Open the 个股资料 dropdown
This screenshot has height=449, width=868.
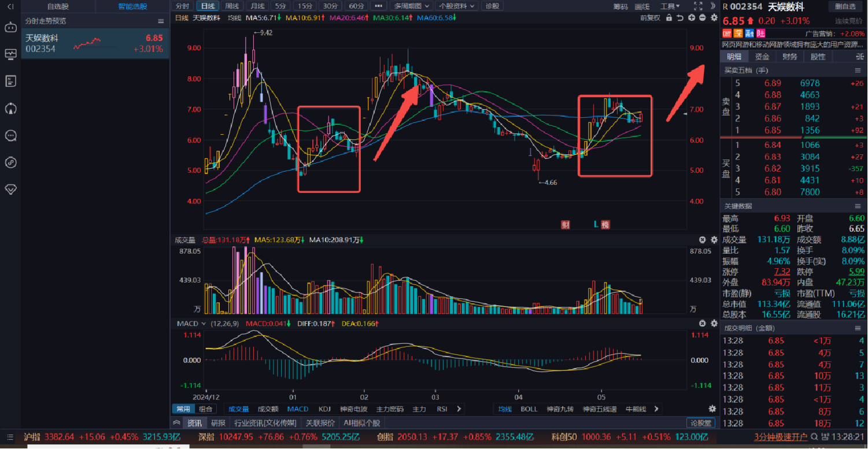(457, 6)
